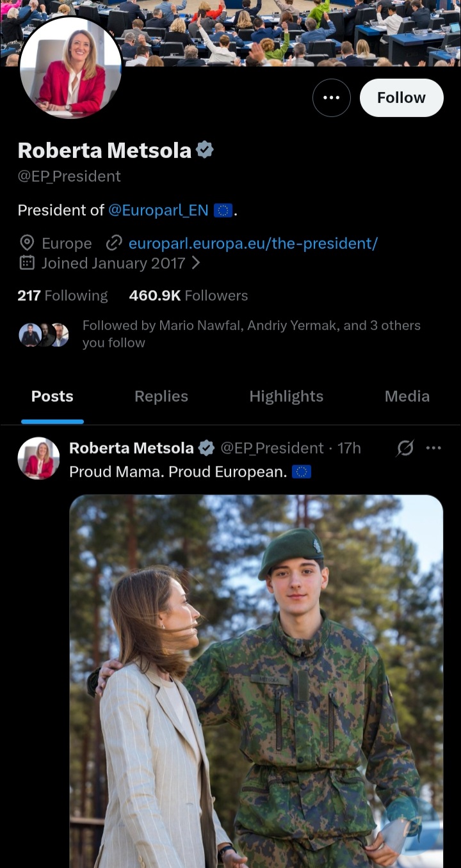Image resolution: width=461 pixels, height=868 pixels.
Task: Open Roberta Metsola's large profile picture
Action: point(70,69)
